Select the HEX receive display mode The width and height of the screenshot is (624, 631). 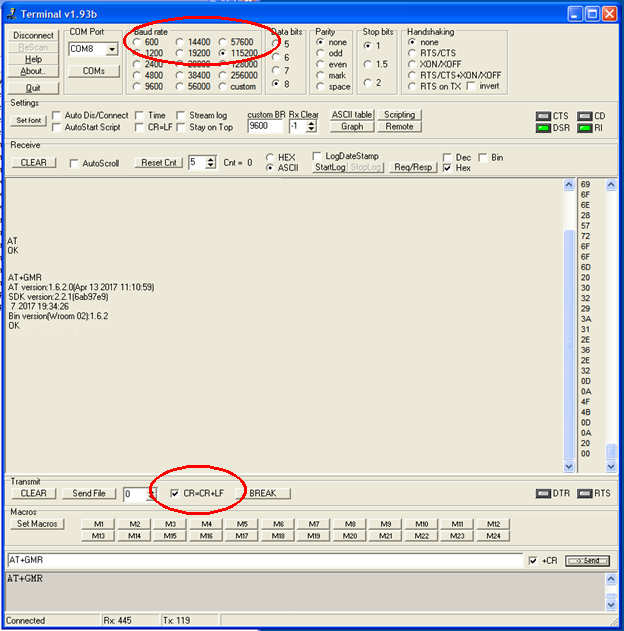click(x=270, y=157)
